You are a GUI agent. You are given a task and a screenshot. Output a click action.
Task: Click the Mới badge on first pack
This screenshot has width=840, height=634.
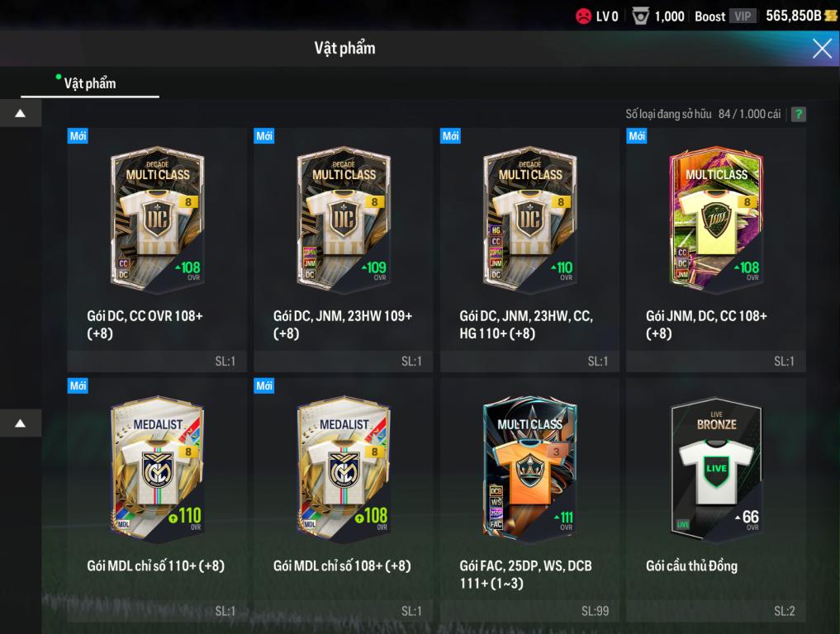[78, 136]
